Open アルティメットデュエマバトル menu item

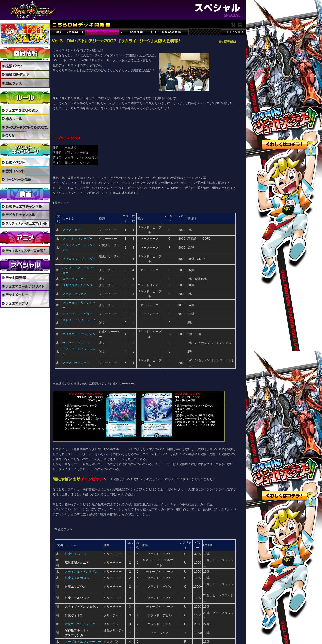click(x=25, y=223)
